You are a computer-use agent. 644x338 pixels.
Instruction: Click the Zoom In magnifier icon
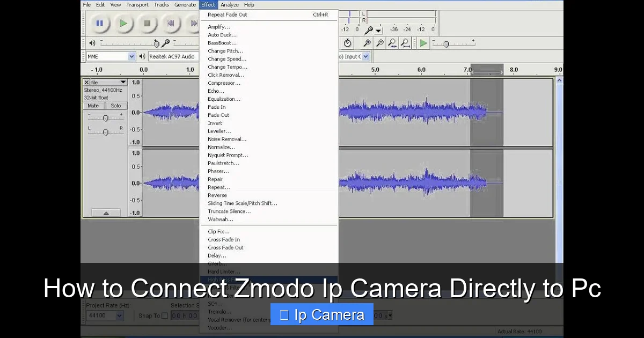tap(367, 43)
